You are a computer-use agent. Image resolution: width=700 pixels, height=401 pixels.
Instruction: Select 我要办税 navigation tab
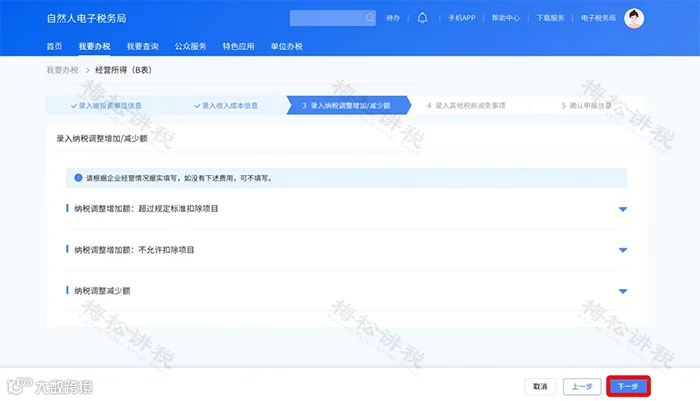tap(95, 46)
